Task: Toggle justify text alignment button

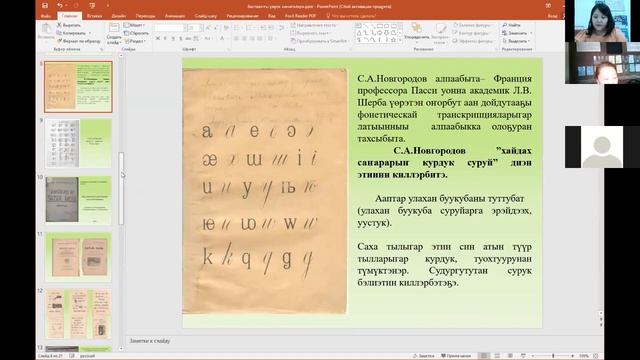Action: tap(260, 38)
